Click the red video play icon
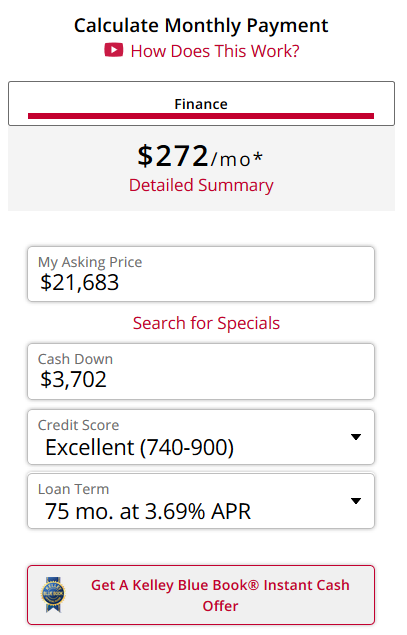 [113, 50]
